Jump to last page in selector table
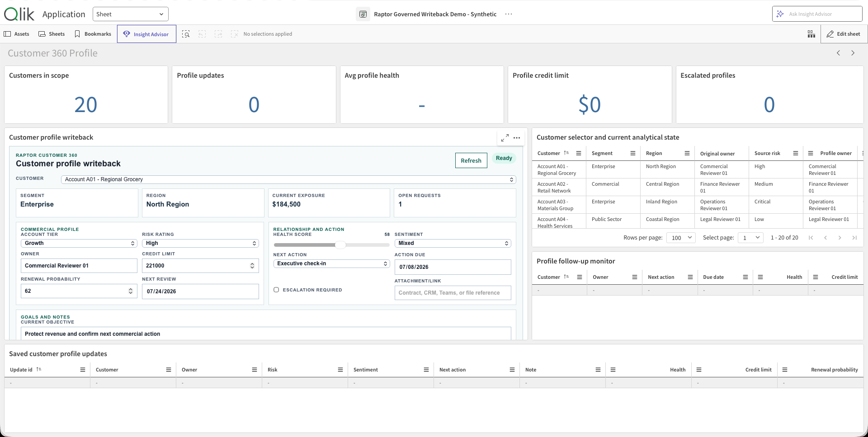The height and width of the screenshot is (437, 868). coord(854,238)
